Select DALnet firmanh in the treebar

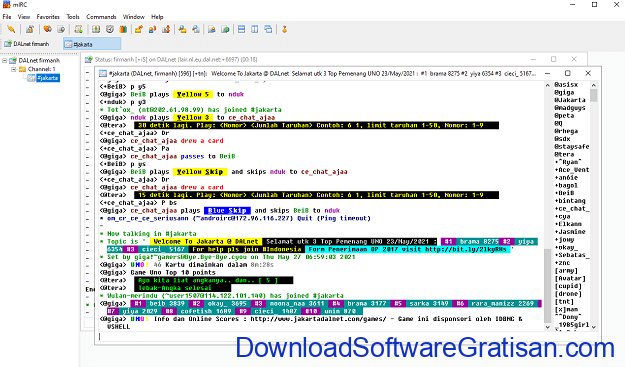tap(39, 61)
